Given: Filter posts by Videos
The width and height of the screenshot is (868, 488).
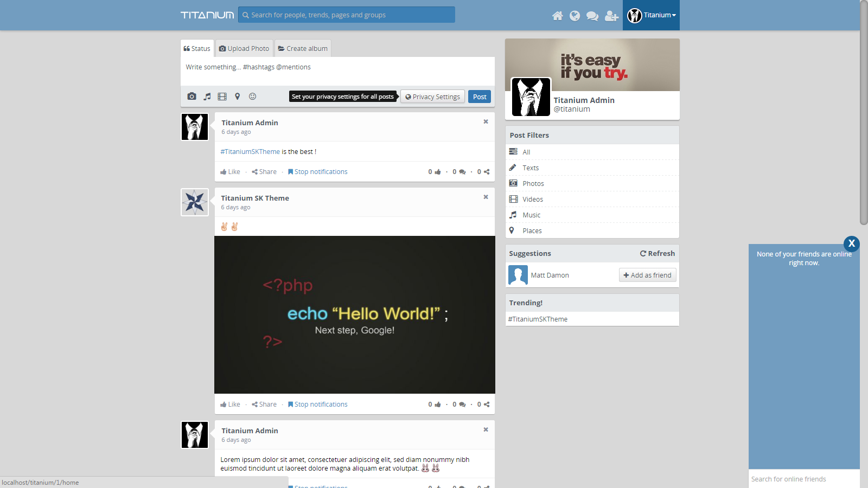Looking at the screenshot, I should [x=592, y=199].
